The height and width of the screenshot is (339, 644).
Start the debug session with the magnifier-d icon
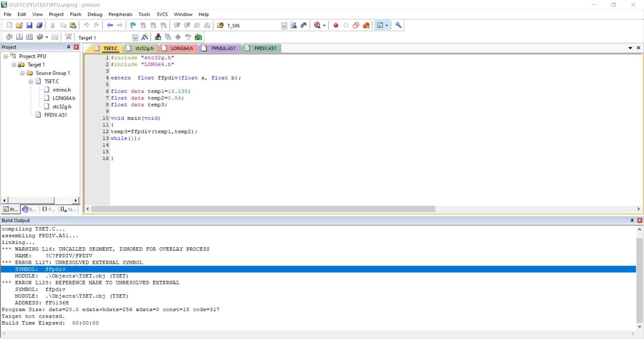317,25
